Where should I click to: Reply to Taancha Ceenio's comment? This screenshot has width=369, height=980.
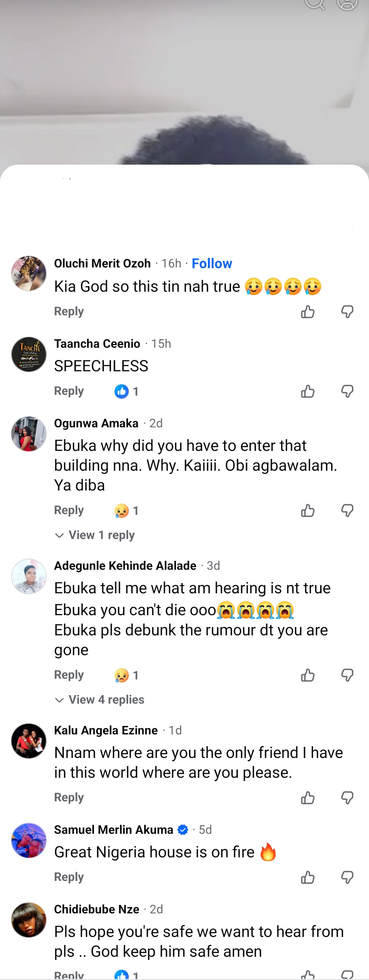(69, 391)
